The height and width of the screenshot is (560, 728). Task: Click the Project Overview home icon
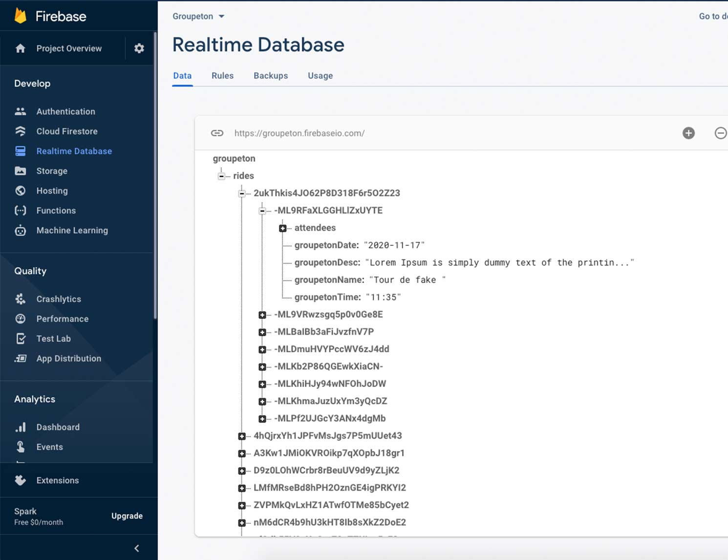tap(20, 48)
